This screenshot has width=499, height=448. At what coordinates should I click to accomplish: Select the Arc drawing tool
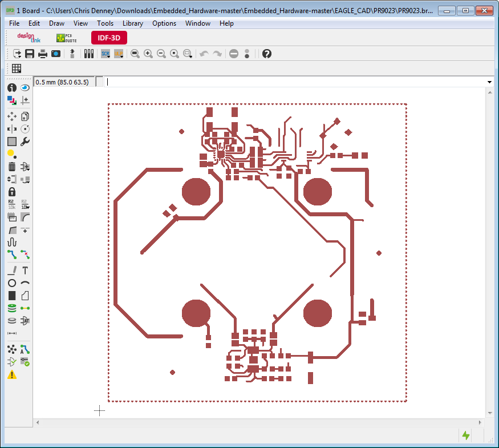click(25, 283)
